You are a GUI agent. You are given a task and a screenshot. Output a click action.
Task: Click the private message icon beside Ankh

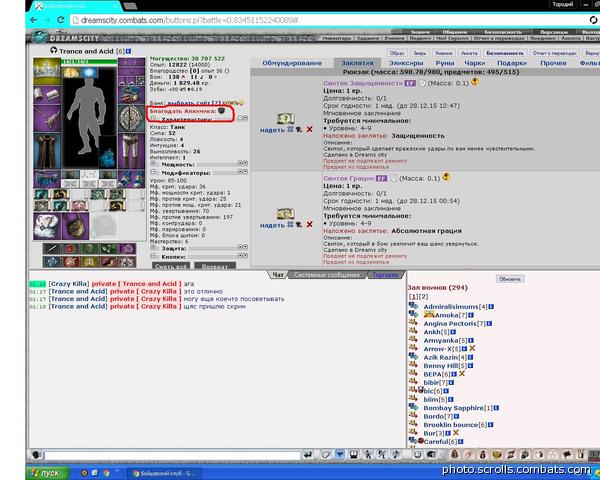[x=413, y=331]
